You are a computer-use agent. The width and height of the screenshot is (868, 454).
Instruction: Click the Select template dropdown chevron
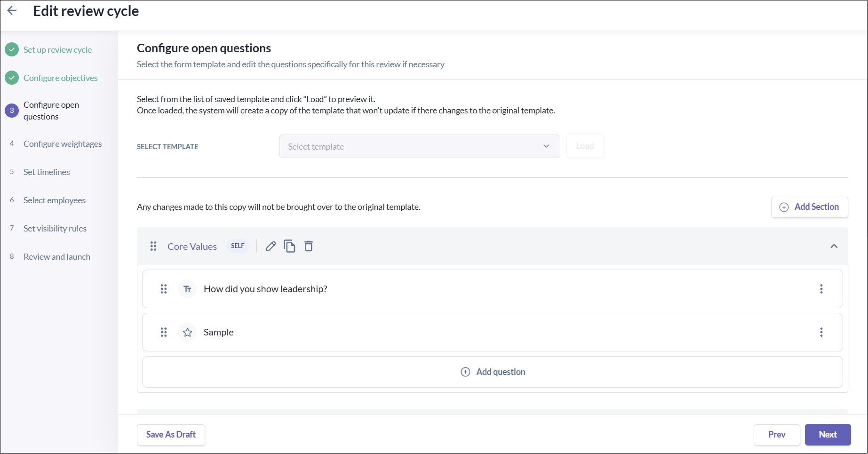click(x=546, y=146)
